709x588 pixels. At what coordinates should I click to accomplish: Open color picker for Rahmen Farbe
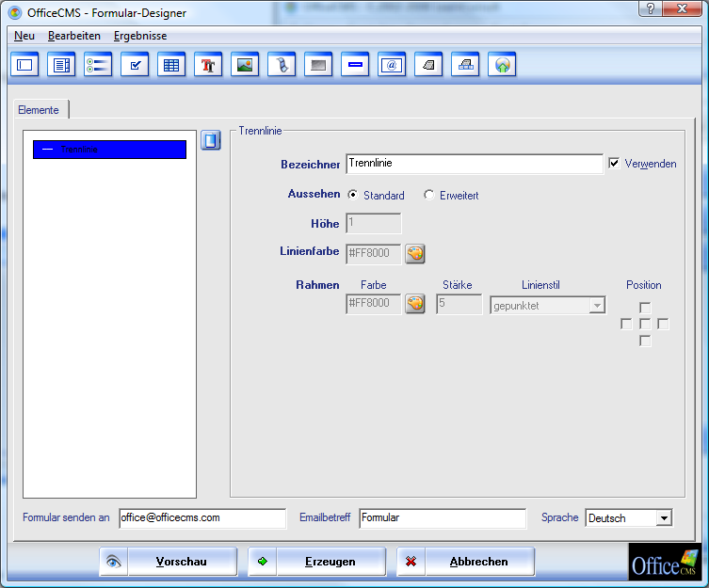click(x=414, y=303)
